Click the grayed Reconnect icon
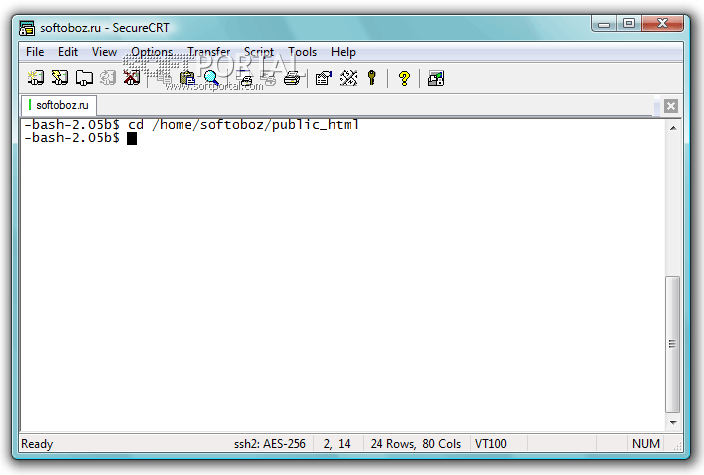The height and width of the screenshot is (475, 704). 108,78
